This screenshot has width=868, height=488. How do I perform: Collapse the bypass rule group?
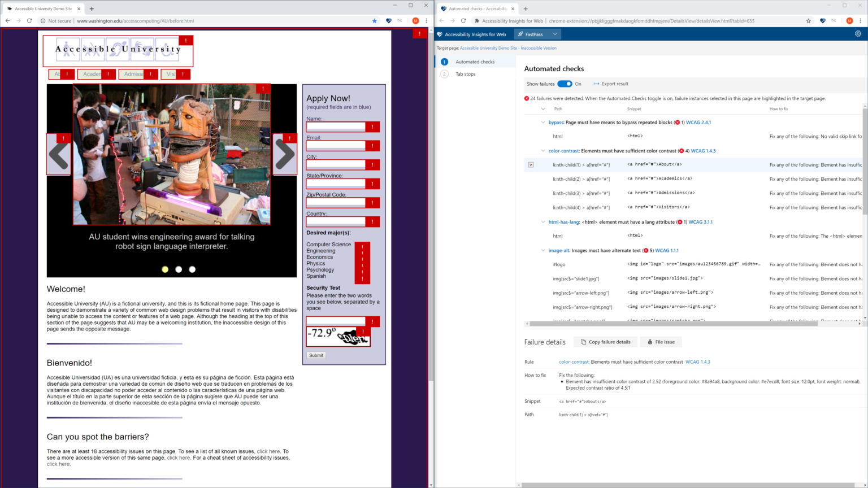pyautogui.click(x=543, y=122)
